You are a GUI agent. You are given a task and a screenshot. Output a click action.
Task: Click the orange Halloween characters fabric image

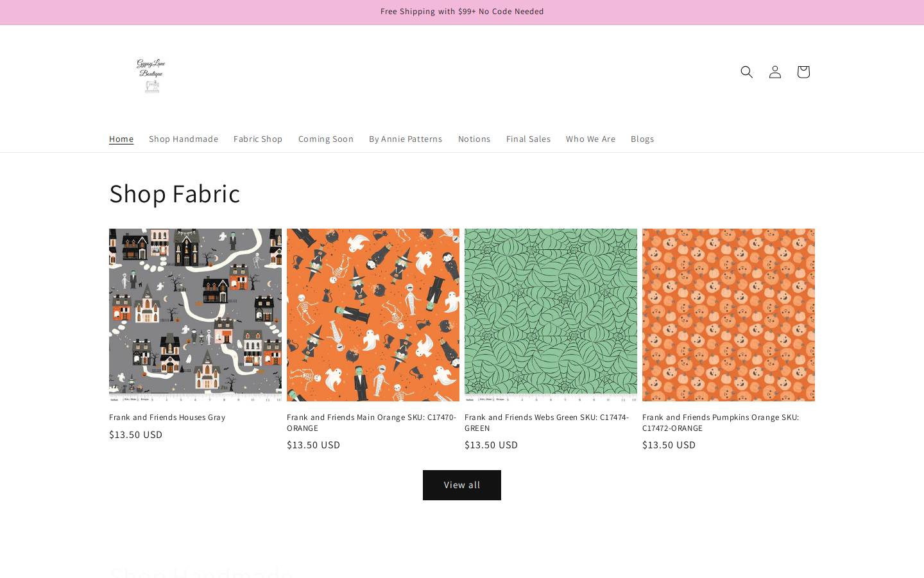(373, 315)
